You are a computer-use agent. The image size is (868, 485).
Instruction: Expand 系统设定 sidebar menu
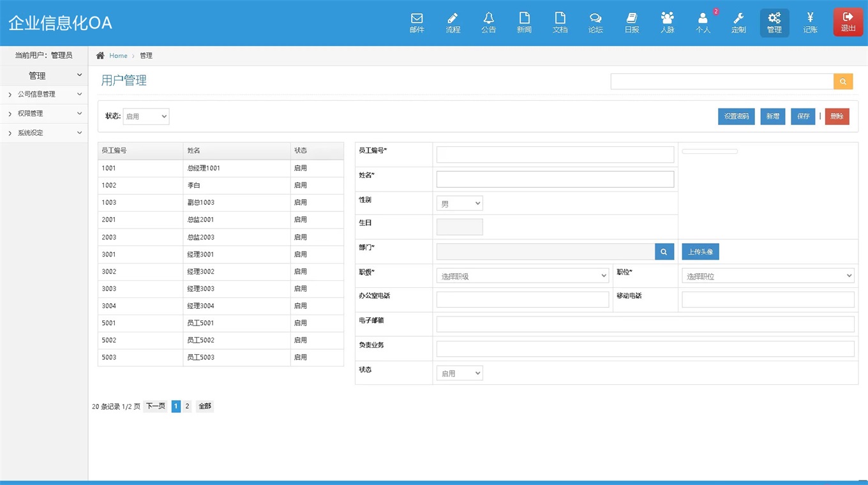pyautogui.click(x=44, y=133)
